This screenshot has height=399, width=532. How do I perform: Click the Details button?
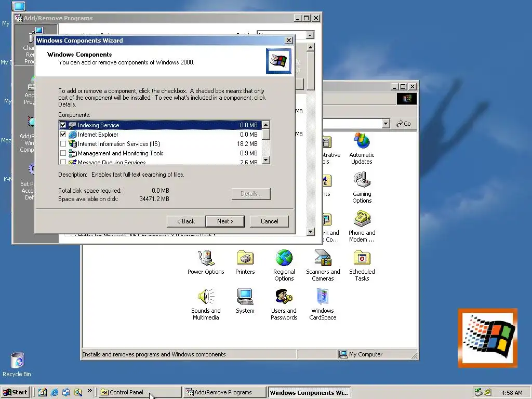[x=251, y=194]
